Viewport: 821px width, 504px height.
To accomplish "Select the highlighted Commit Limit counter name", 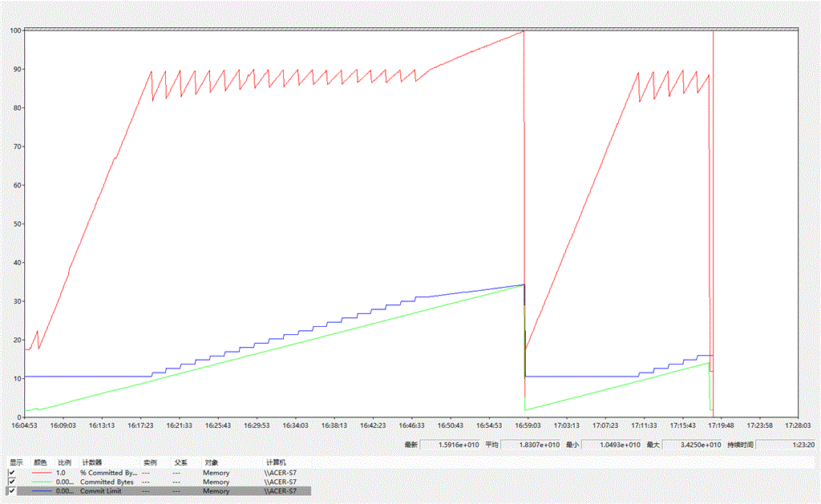I will [100, 491].
